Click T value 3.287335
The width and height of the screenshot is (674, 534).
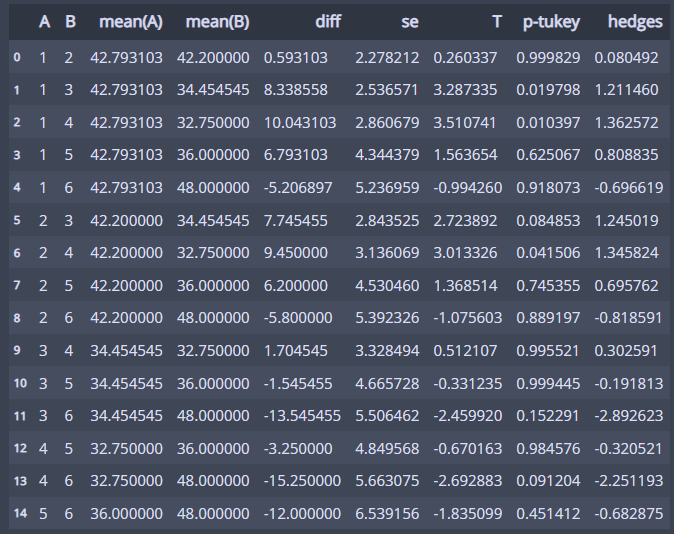(465, 90)
